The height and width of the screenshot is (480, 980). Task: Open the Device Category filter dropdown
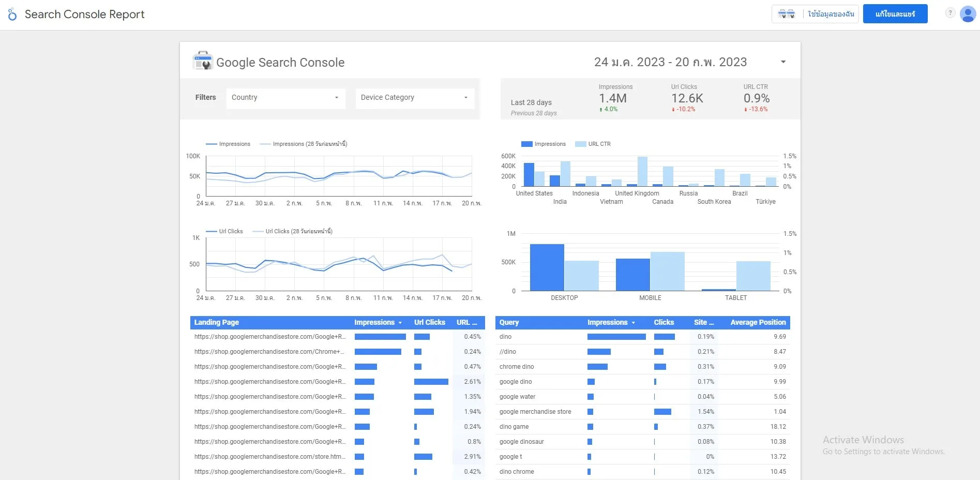click(414, 98)
